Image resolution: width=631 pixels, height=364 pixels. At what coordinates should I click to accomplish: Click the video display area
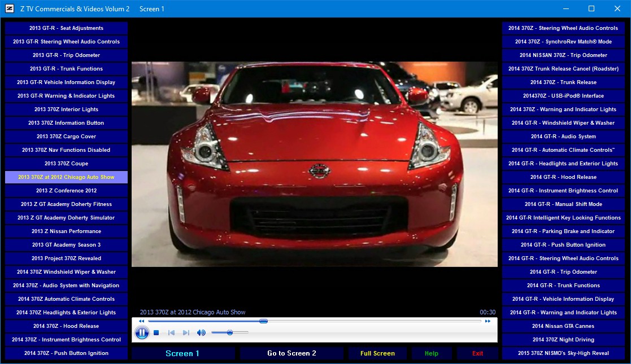(x=314, y=164)
